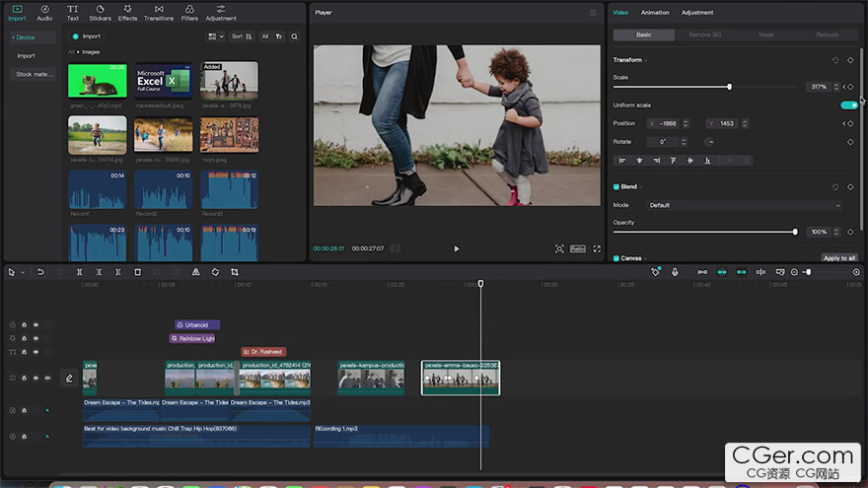Open the Blend Mode dropdown
This screenshot has height=488, width=868.
(x=745, y=205)
